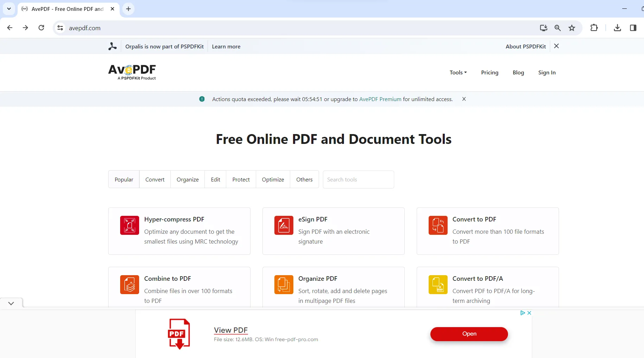Switch to the Edit tab
644x358 pixels.
pos(215,179)
